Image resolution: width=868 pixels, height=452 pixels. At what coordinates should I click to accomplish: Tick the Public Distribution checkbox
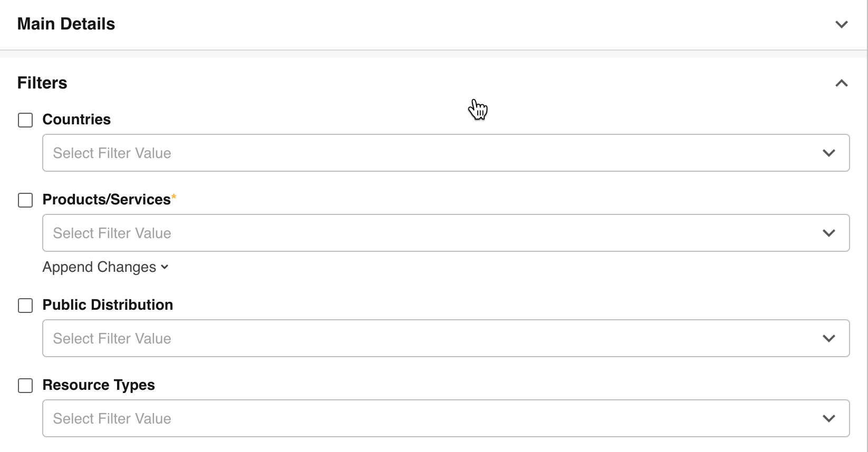coord(25,306)
